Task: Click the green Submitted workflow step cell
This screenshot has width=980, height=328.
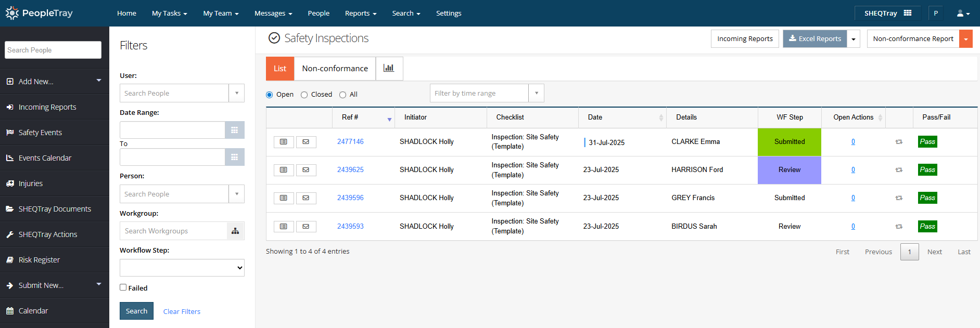Action: point(789,142)
